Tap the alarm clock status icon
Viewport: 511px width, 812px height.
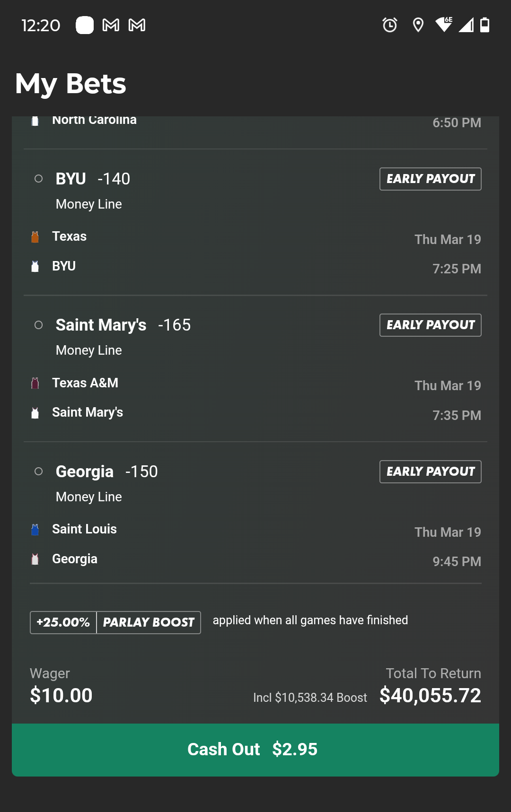pyautogui.click(x=390, y=25)
